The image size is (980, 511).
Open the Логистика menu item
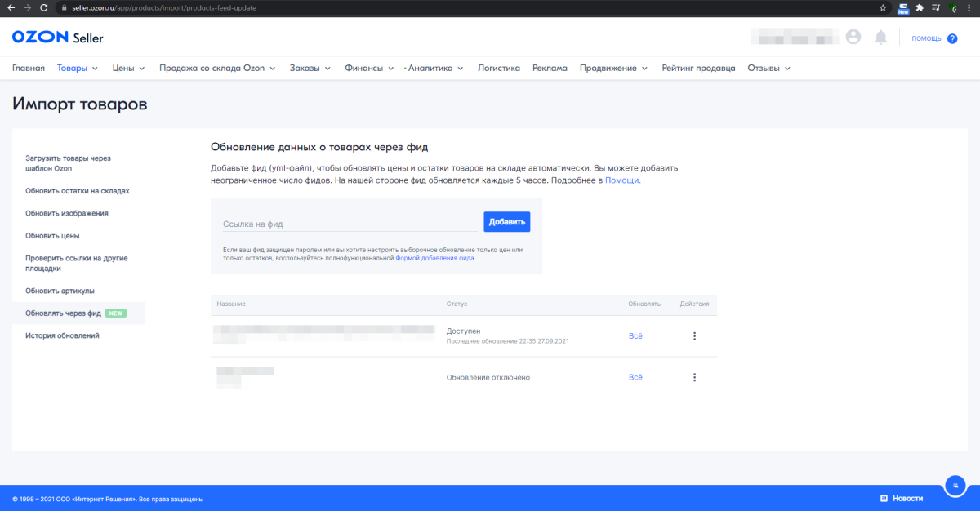[498, 69]
